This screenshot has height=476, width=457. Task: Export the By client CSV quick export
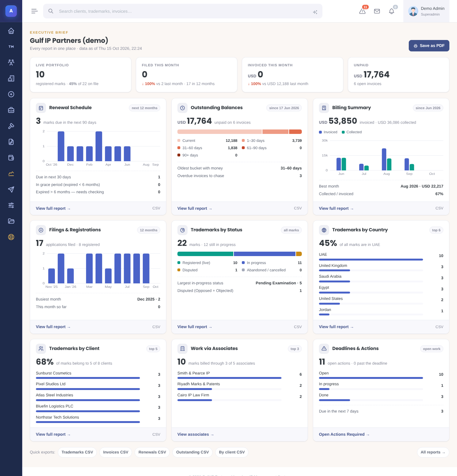[x=232, y=452]
